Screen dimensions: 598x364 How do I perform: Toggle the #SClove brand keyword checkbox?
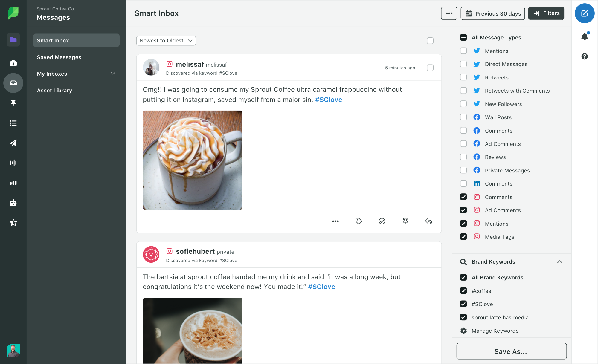(x=463, y=304)
